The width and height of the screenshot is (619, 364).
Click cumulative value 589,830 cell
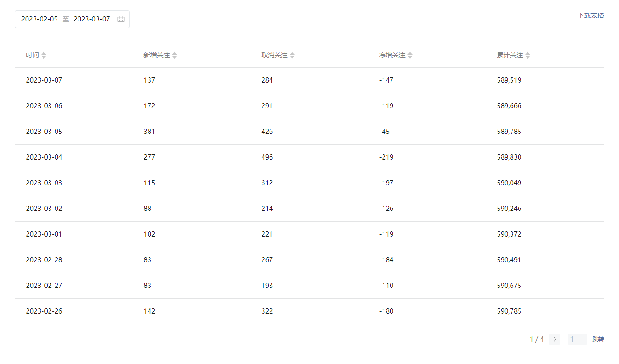(x=509, y=157)
